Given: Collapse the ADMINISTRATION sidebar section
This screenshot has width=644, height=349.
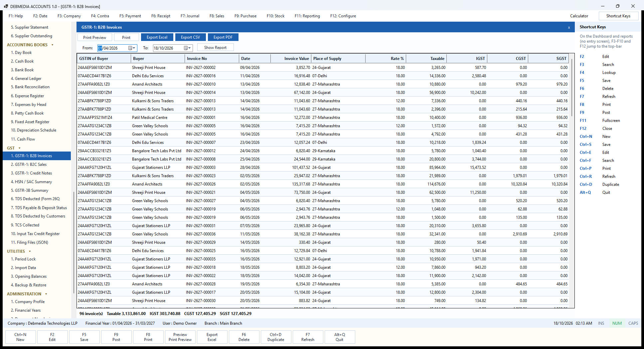Looking at the screenshot, I should pyautogui.click(x=46, y=294).
